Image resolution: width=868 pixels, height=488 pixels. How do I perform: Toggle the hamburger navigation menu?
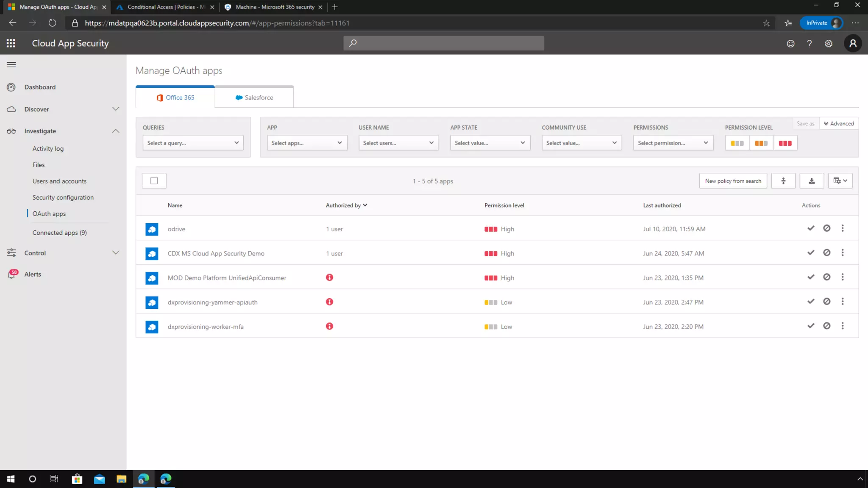pyautogui.click(x=11, y=65)
